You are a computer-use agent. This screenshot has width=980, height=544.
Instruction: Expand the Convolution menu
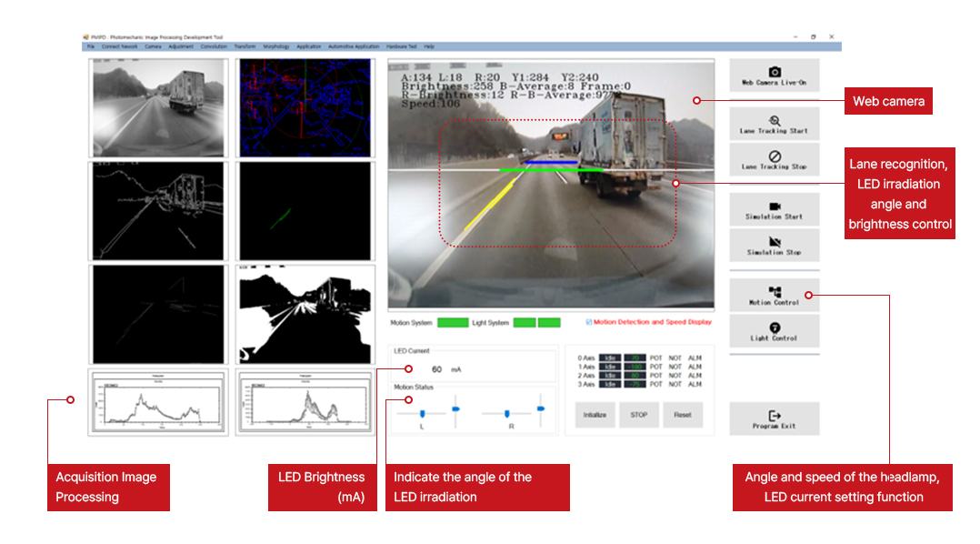[x=214, y=45]
